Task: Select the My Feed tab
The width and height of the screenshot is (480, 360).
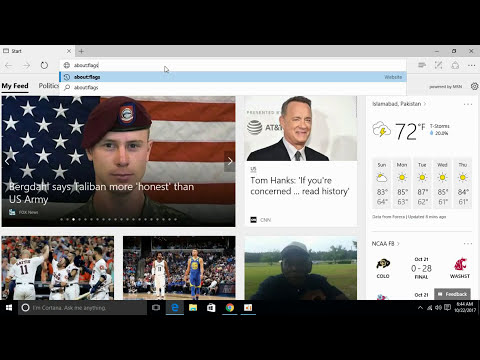Action: [x=15, y=86]
